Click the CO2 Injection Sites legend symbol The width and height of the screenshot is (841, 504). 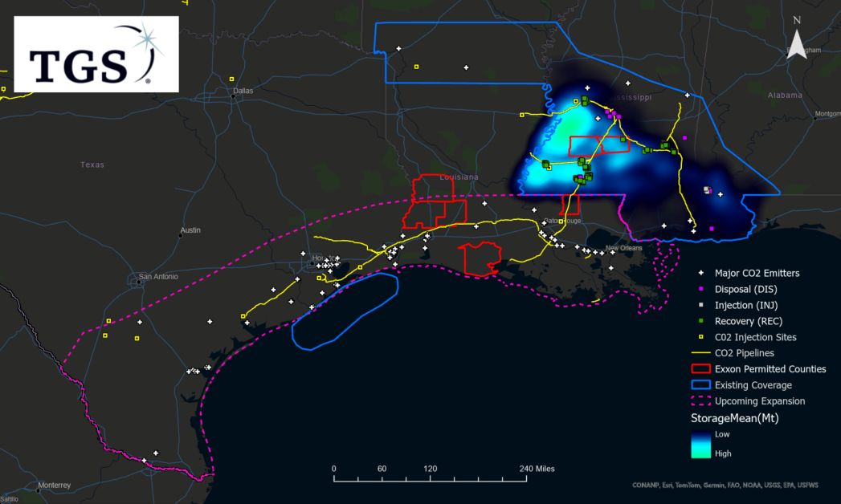[701, 337]
